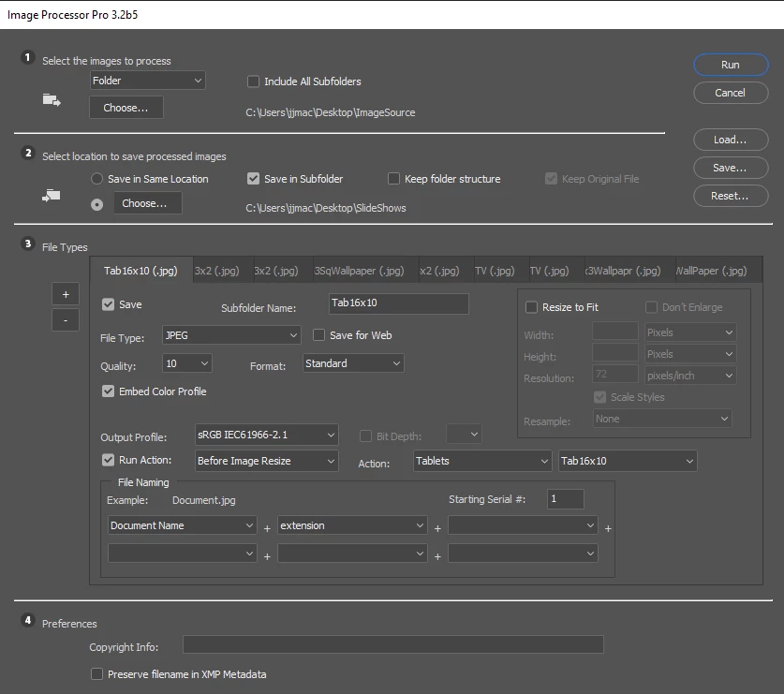Check the Resize to Fit option
Screen dimensions: 784x694
(x=531, y=307)
